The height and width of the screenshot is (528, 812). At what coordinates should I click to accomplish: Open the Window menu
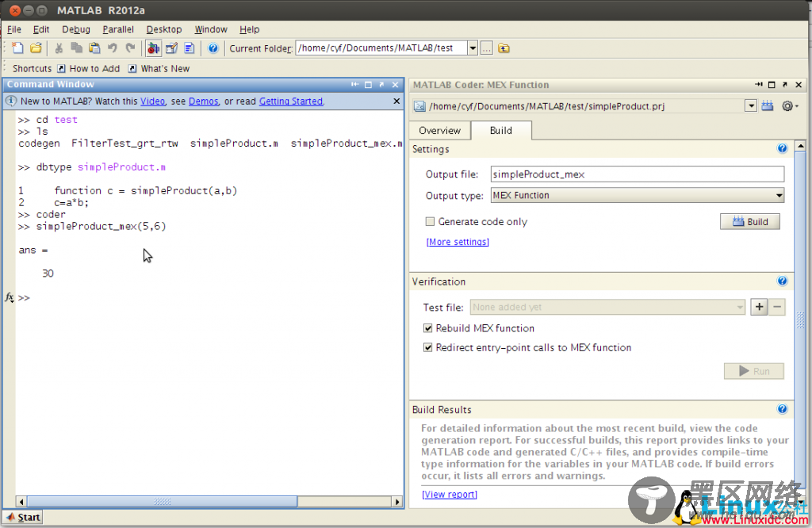coord(211,29)
